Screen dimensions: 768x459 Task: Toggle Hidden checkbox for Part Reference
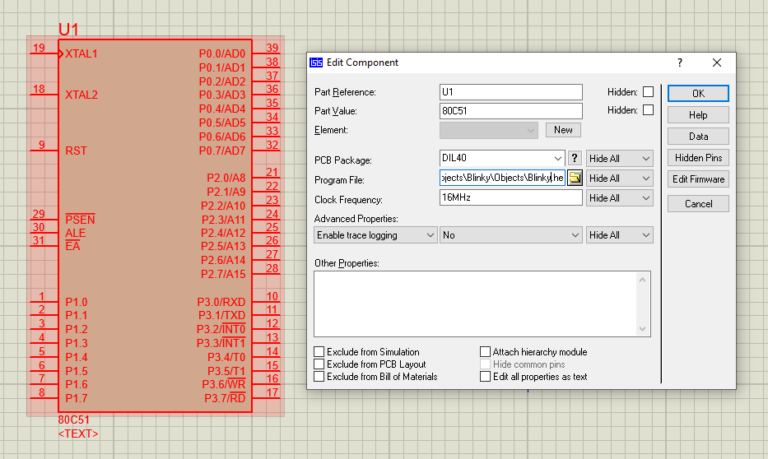click(648, 92)
